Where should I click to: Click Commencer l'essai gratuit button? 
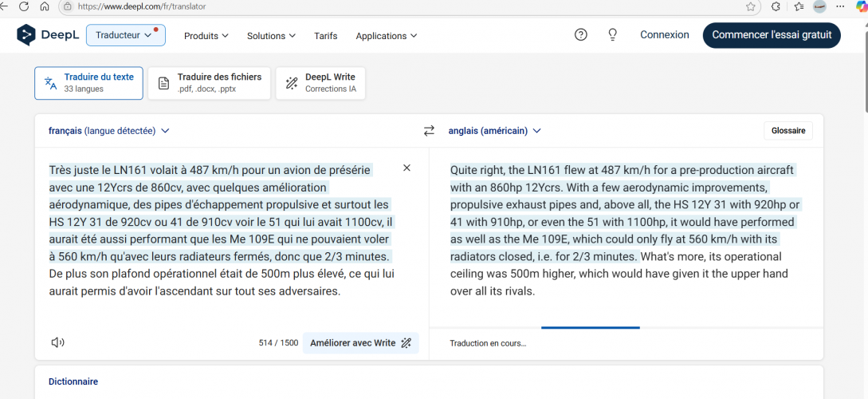(x=772, y=35)
